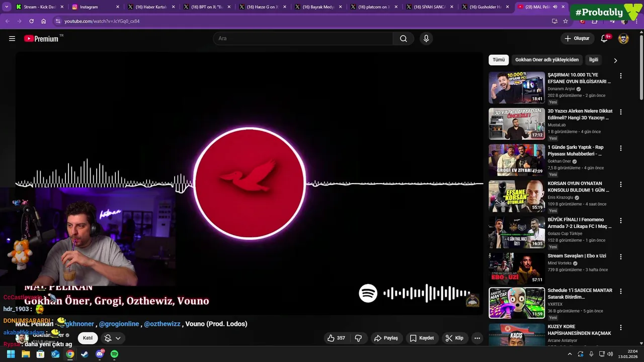Viewport: 644px width, 362px height.
Task: Toggle subscription notification bell setting
Action: point(108,338)
